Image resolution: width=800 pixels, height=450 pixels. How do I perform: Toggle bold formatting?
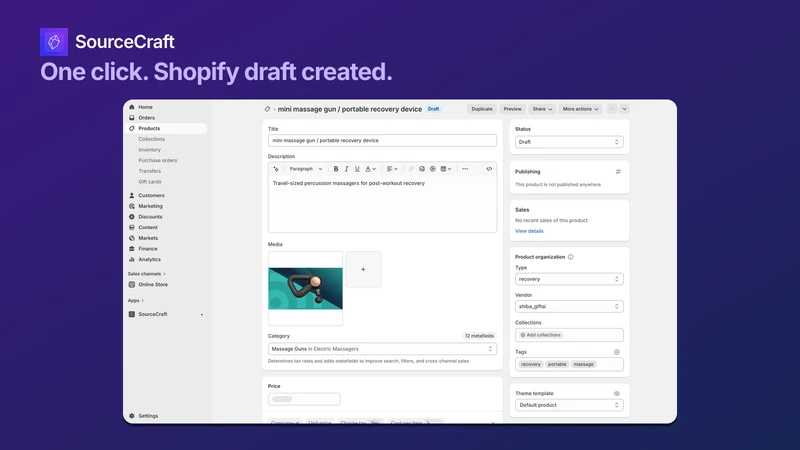tap(336, 169)
